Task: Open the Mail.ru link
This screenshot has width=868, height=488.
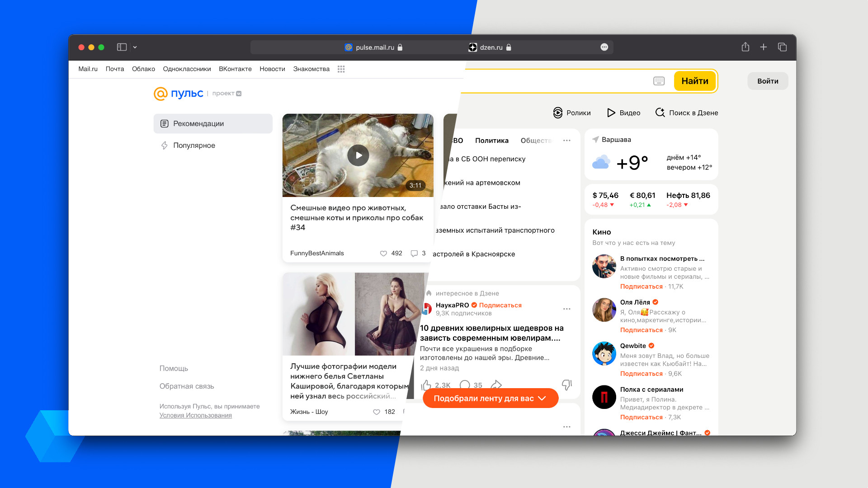Action: [88, 69]
